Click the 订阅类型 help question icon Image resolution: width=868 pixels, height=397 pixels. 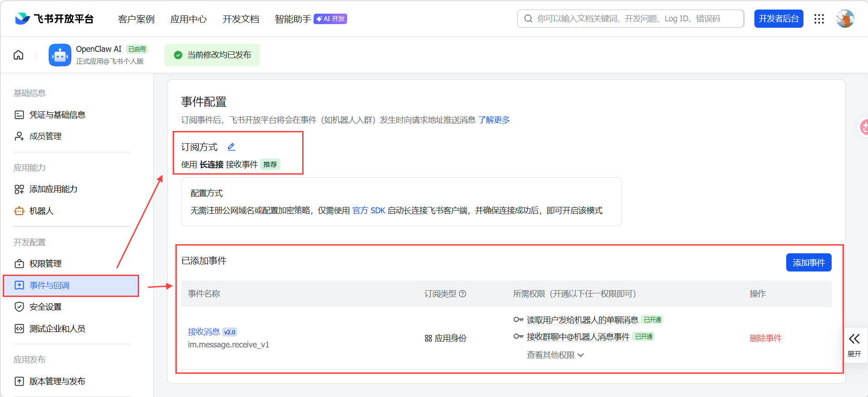(x=463, y=294)
